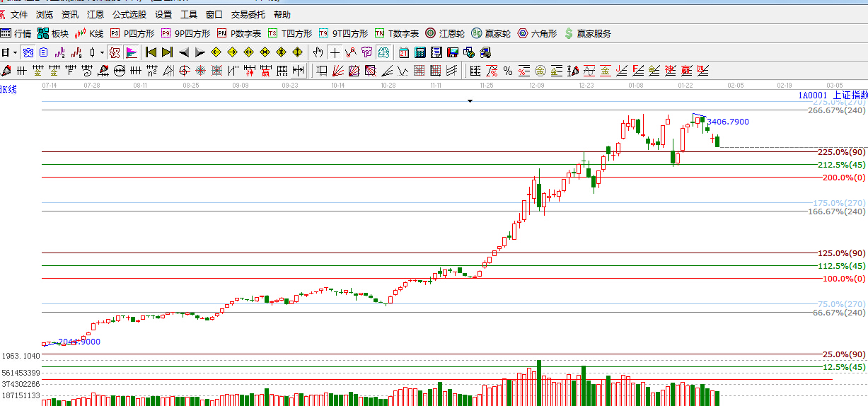Image resolution: width=868 pixels, height=406 pixels.
Task: Switch to 行情 quotes view
Action: (16, 33)
